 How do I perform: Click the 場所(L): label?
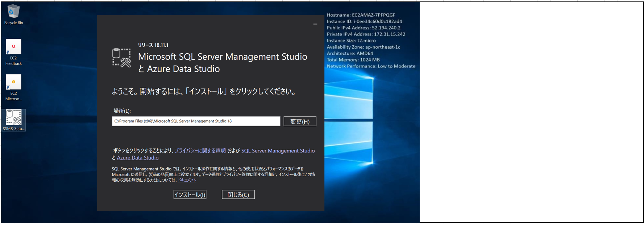click(x=122, y=111)
